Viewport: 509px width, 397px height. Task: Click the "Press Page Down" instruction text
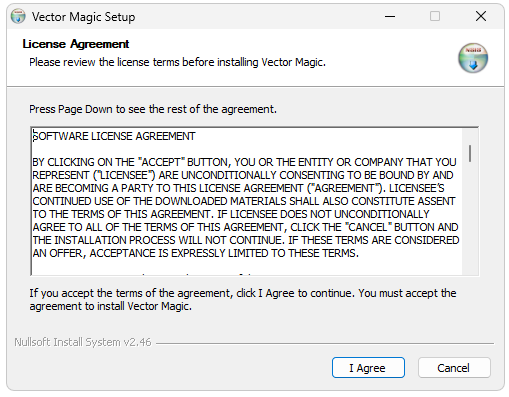tap(153, 109)
